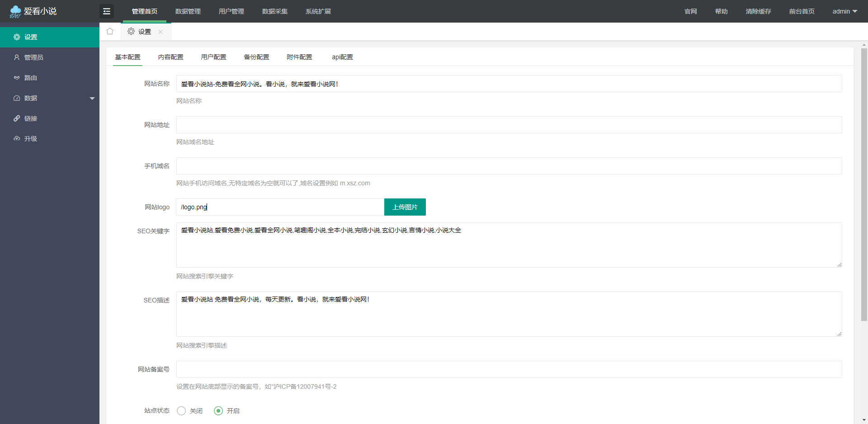Click the sidebar collapse hamburger icon
The width and height of the screenshot is (868, 424).
pos(107,11)
